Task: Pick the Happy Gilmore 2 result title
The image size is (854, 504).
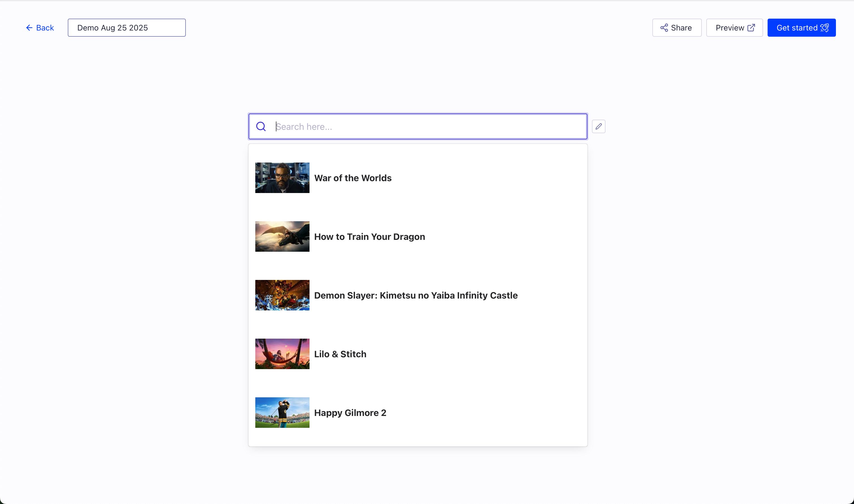Action: point(350,413)
